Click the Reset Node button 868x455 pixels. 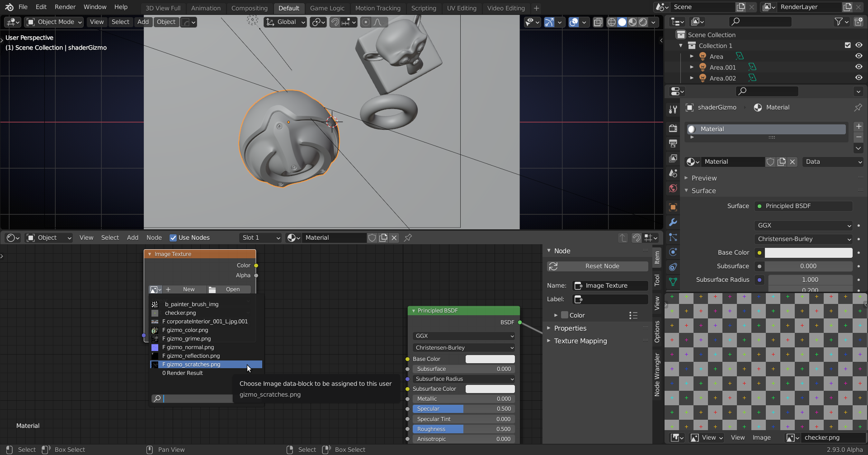(597, 266)
